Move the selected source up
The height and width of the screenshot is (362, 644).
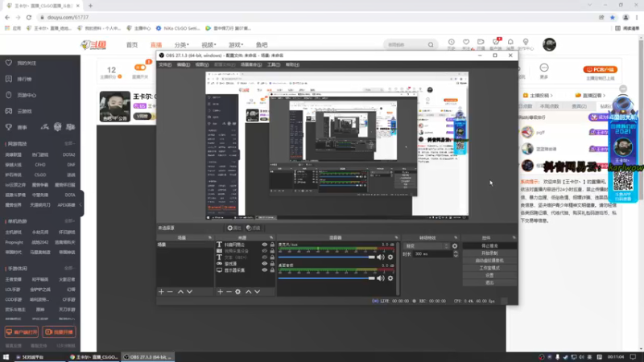[x=248, y=291]
